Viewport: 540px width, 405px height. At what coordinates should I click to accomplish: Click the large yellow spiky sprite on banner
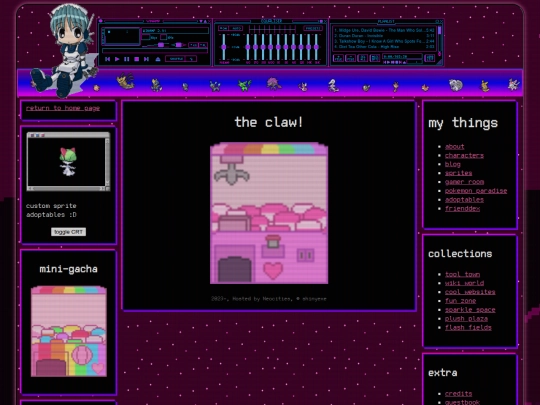126,81
